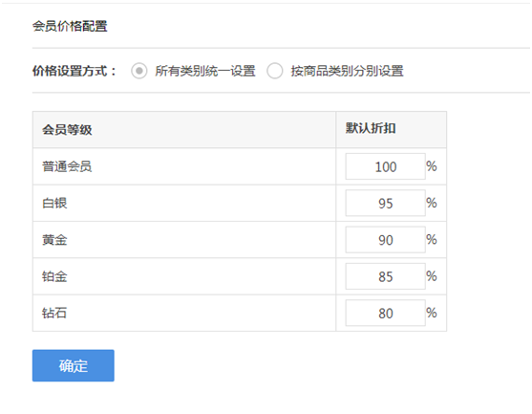Click the percent sign beside the 90 field

tap(432, 239)
